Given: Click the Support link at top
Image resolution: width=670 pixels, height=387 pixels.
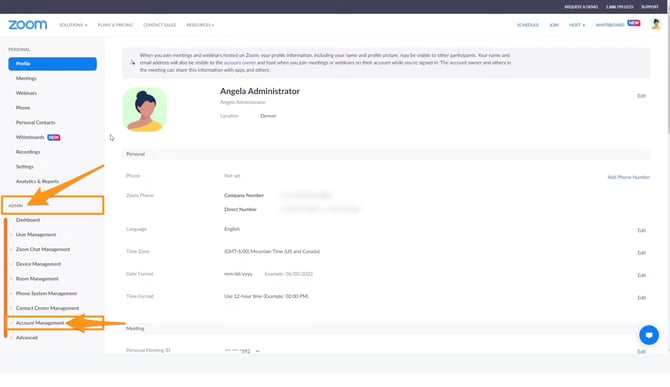Looking at the screenshot, I should click(649, 7).
